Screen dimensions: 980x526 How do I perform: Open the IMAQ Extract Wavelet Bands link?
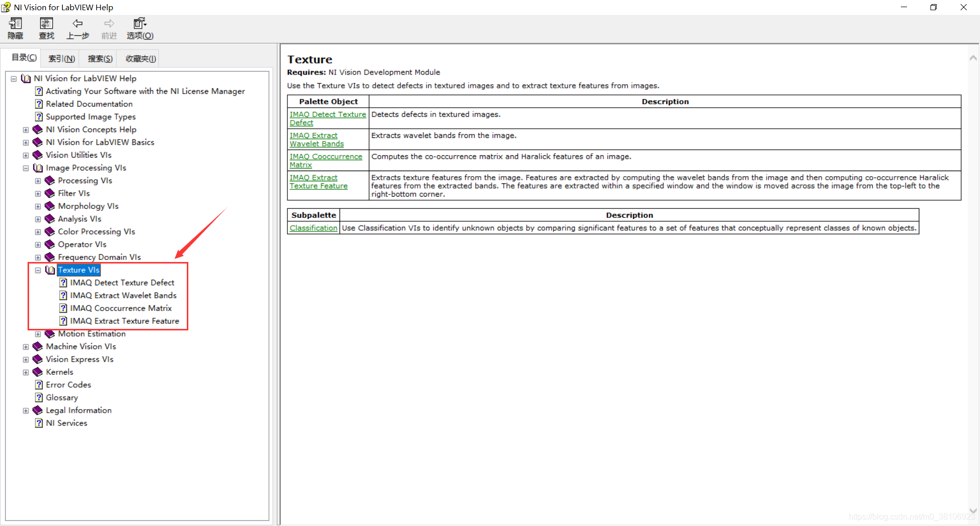[316, 139]
